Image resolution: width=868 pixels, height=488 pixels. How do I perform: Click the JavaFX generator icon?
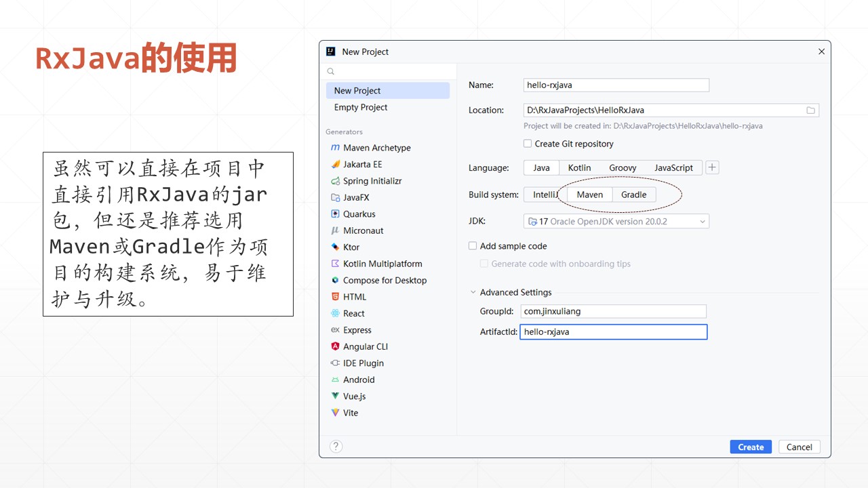335,197
